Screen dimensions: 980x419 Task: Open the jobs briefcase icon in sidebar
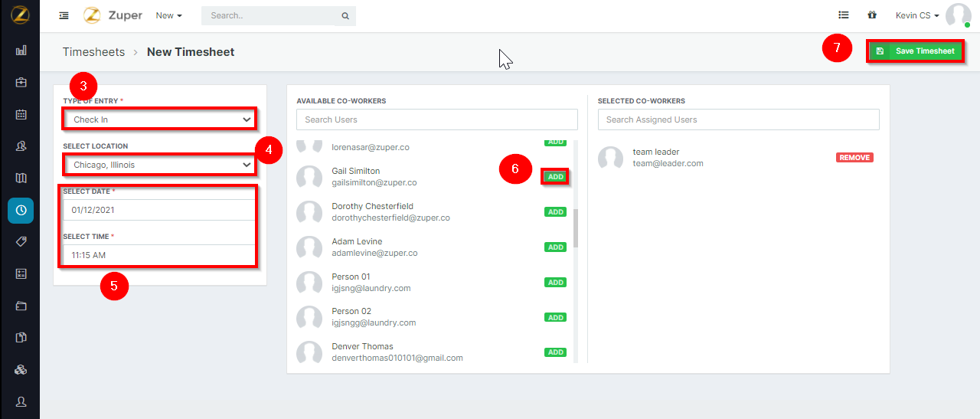click(21, 82)
